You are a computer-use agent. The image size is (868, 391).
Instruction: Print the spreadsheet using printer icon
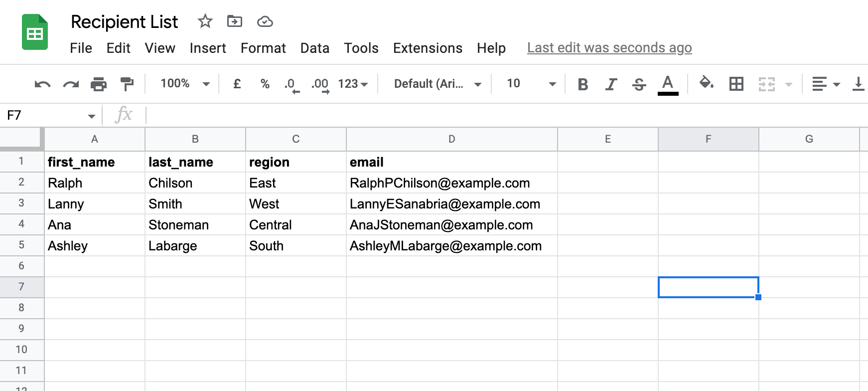[99, 84]
